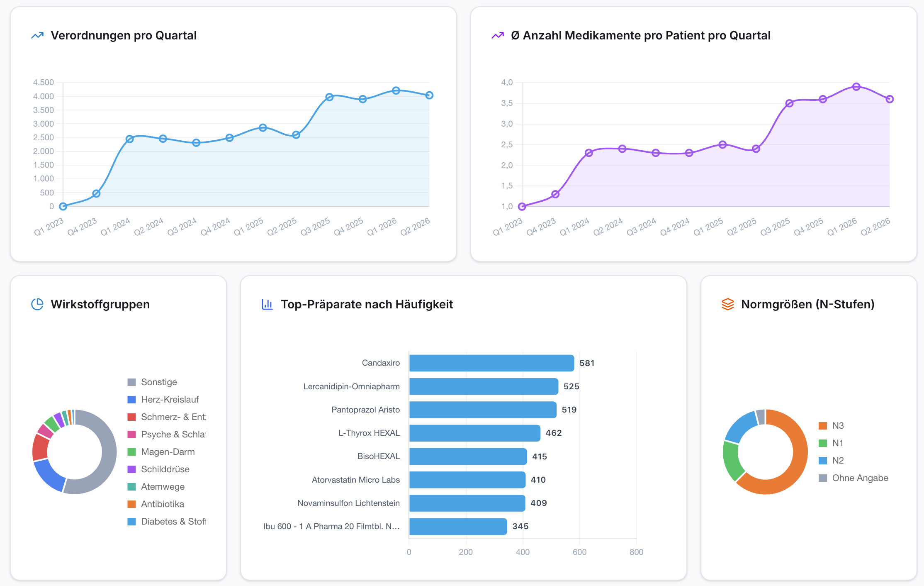
Task: Select the Novaminsulfon Lichtenstein bar
Action: click(x=467, y=503)
